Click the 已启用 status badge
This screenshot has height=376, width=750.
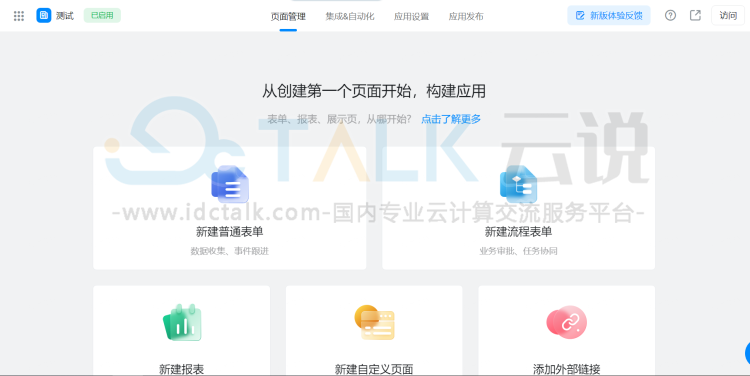tap(102, 15)
